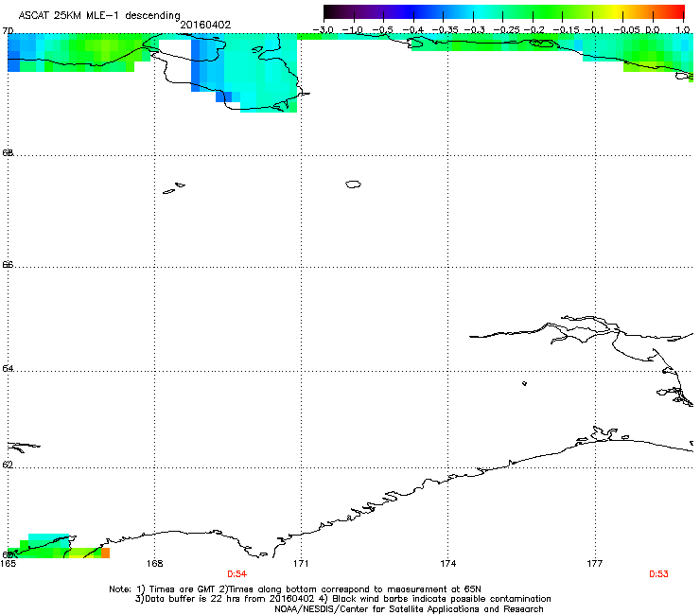
Task: Click the orange data cell near 60N
Action: 105,553
